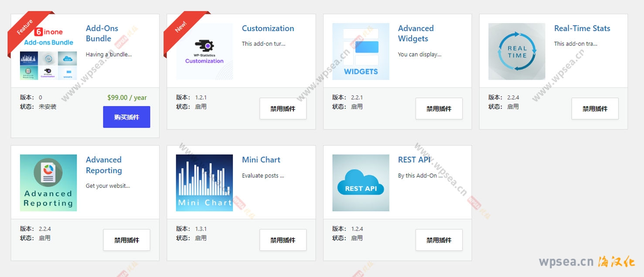The height and width of the screenshot is (277, 644).
Task: Click version 2.2.4 on the Real-Time Stats card
Action: [x=513, y=98]
